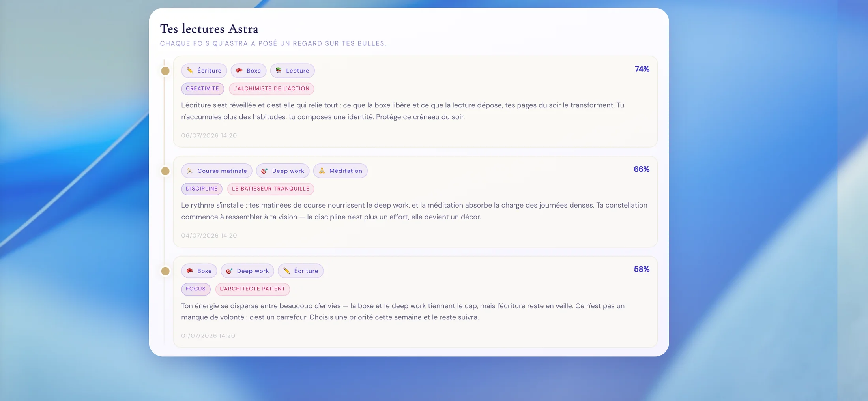Screen dimensions: 868x401
Task: Select the Méditation habit chip
Action: point(340,171)
